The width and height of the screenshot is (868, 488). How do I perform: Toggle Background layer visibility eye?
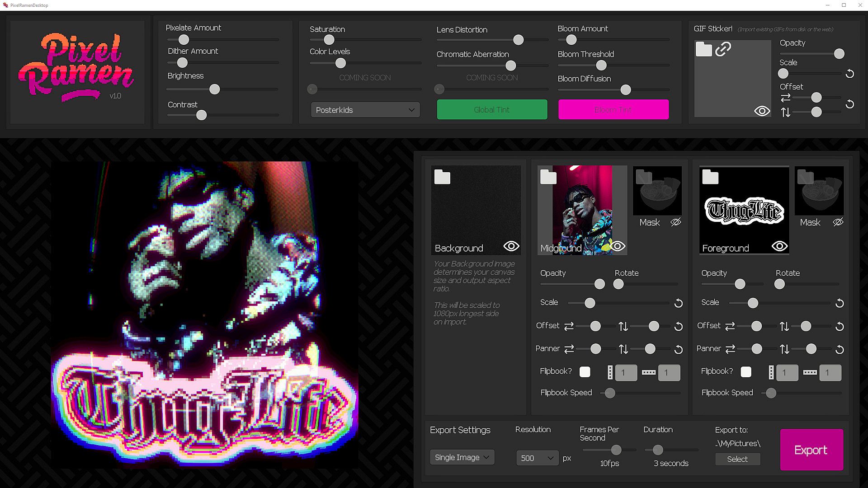pos(511,246)
